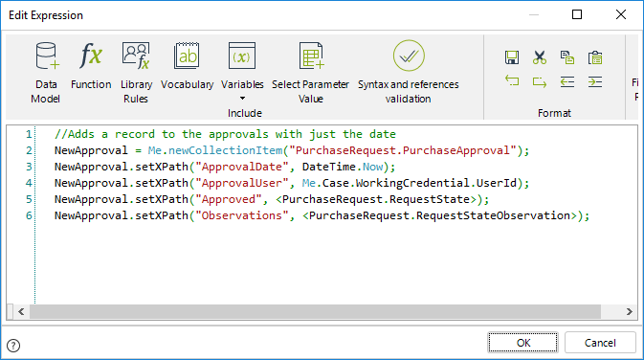Click the Copy icon
The width and height of the screenshot is (644, 360).
point(567,57)
